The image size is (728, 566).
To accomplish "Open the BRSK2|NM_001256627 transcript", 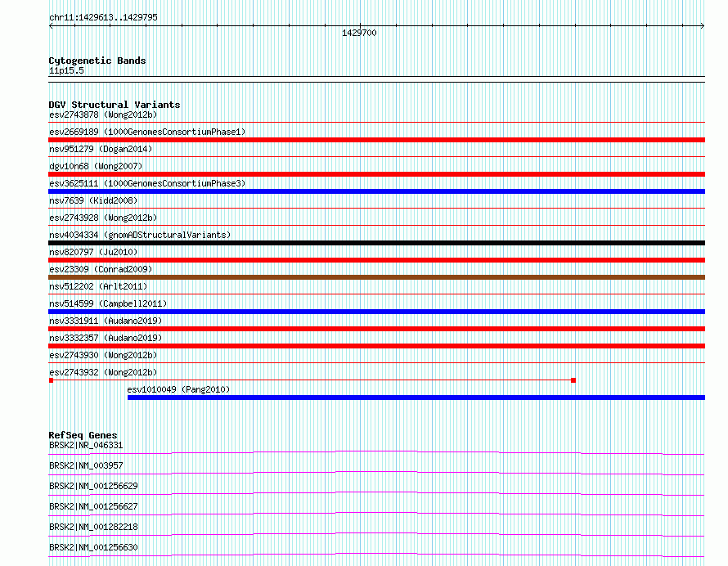I will coord(93,506).
